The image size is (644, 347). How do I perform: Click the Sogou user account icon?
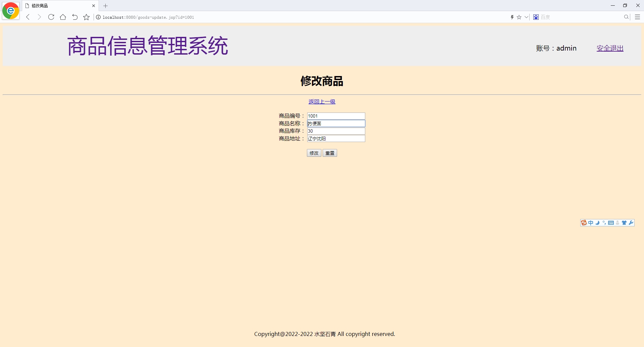tap(618, 222)
